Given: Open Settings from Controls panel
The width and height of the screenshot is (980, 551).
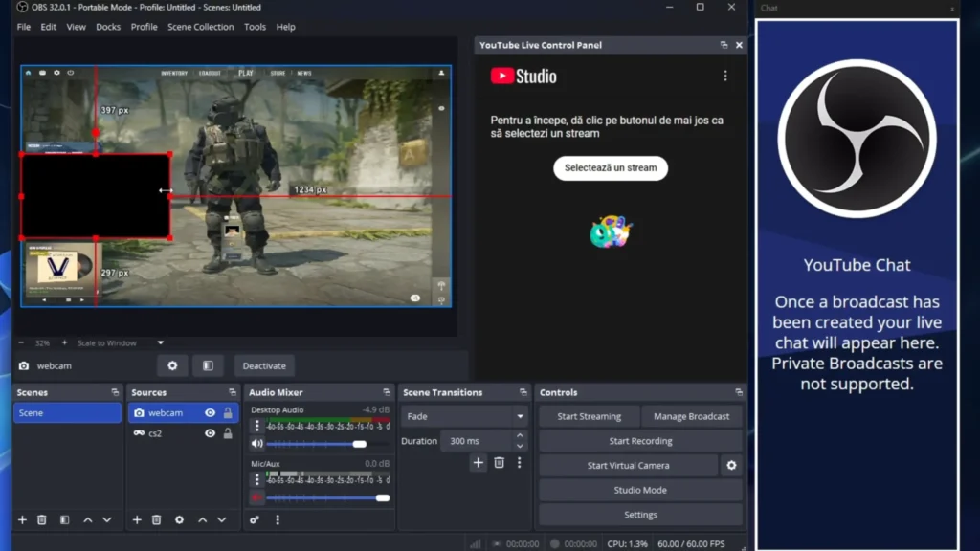Looking at the screenshot, I should pyautogui.click(x=640, y=515).
